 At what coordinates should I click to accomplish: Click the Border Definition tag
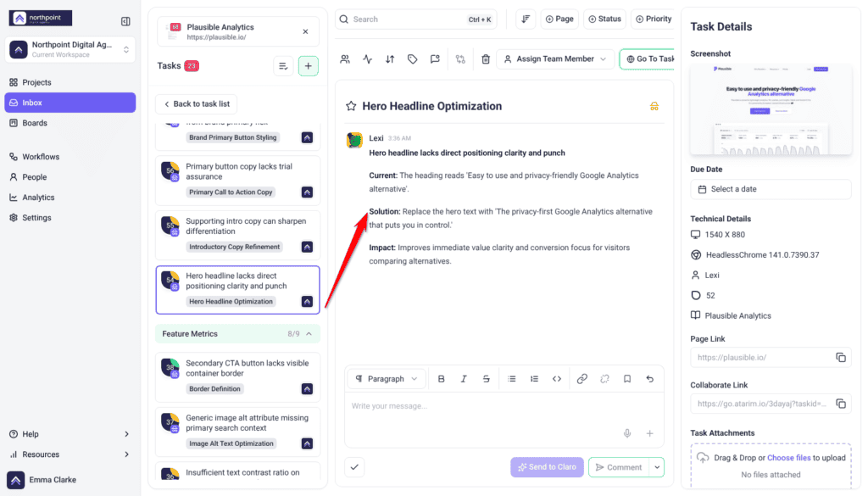(214, 388)
